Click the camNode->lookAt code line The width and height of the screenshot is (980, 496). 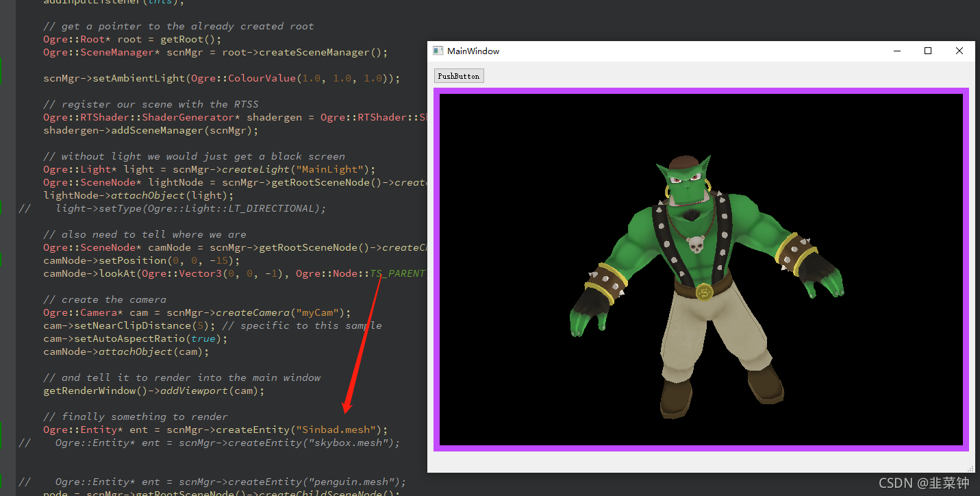(x=235, y=273)
